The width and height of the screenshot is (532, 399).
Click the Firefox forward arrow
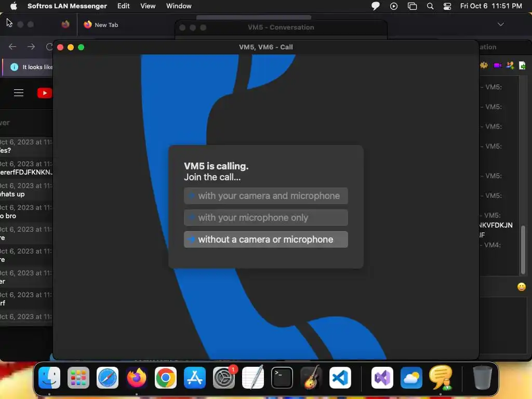31,46
